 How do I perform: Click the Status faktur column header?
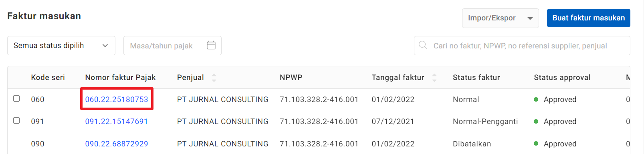click(x=476, y=78)
